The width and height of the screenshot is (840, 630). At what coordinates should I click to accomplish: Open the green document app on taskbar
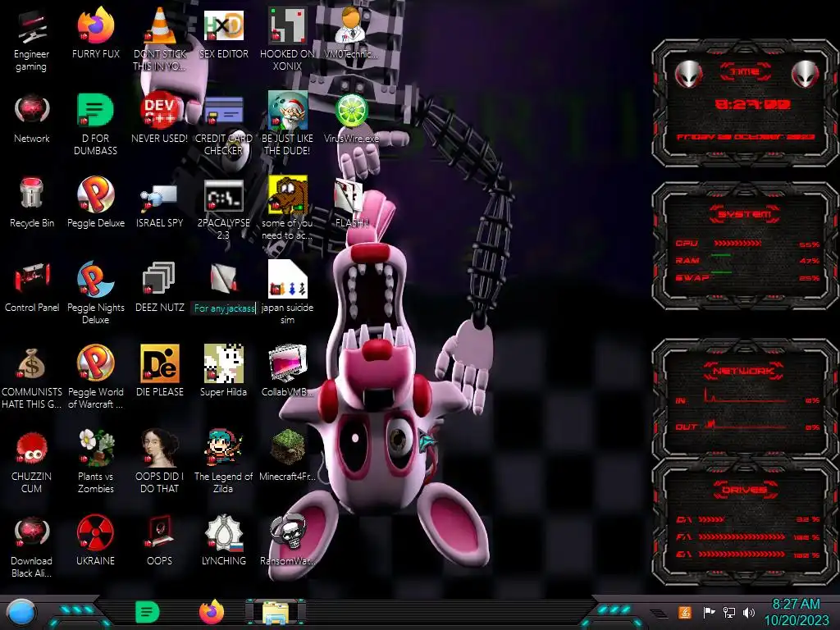(x=148, y=612)
